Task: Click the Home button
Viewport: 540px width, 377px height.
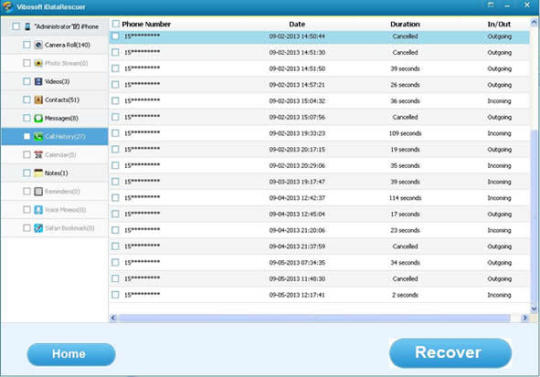Action: click(71, 354)
